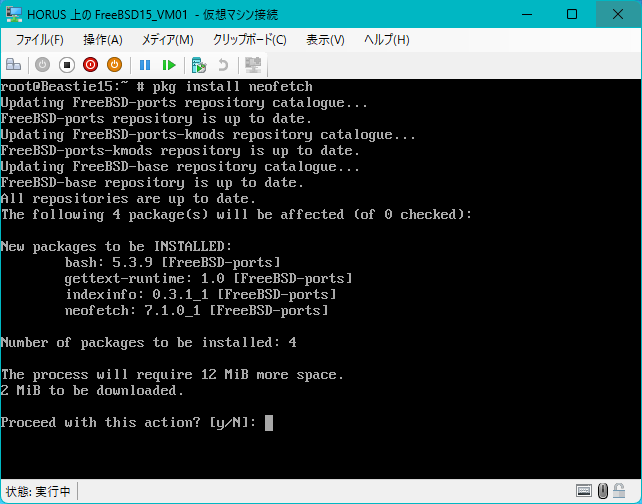
Task: Click the 'bash: 5.3.9 [FreeBSD-ports]' line
Action: 172,262
